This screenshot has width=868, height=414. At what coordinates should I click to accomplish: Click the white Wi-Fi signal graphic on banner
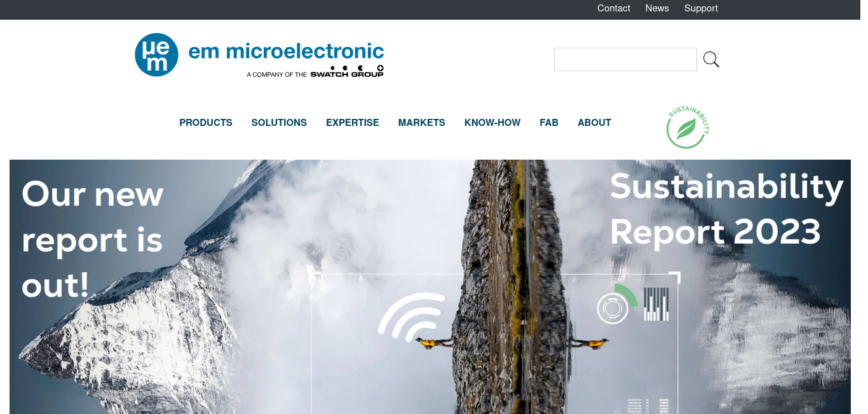(x=412, y=316)
